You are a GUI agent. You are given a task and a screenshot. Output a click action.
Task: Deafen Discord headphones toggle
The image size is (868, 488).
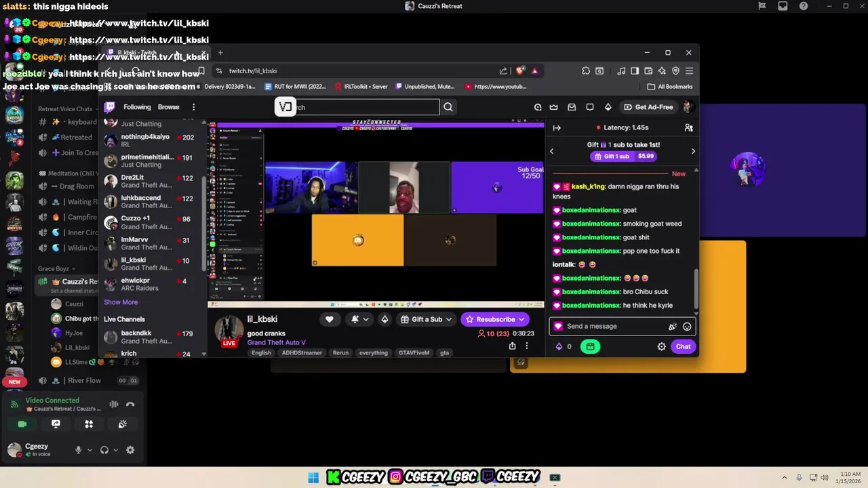(104, 450)
